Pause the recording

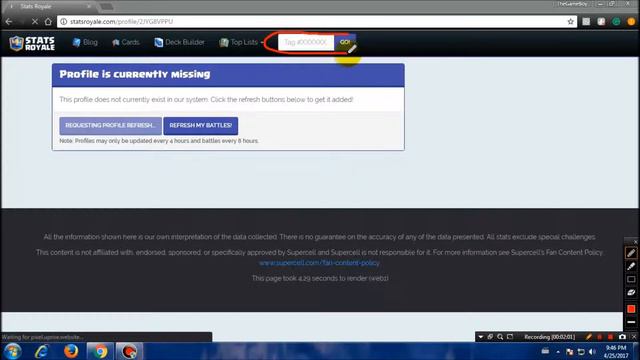[x=600, y=337]
